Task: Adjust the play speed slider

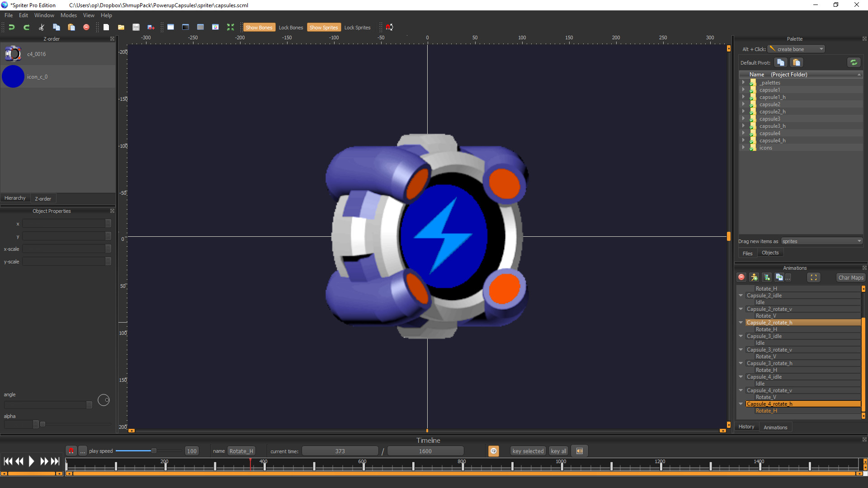Action: 153,450
